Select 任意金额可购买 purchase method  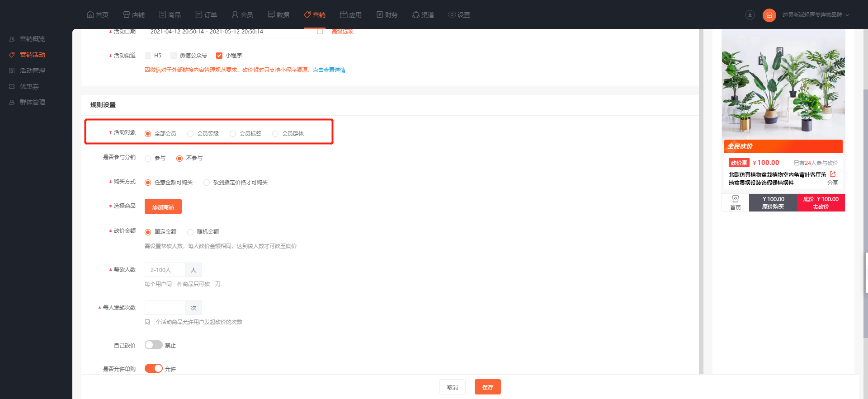(x=148, y=183)
